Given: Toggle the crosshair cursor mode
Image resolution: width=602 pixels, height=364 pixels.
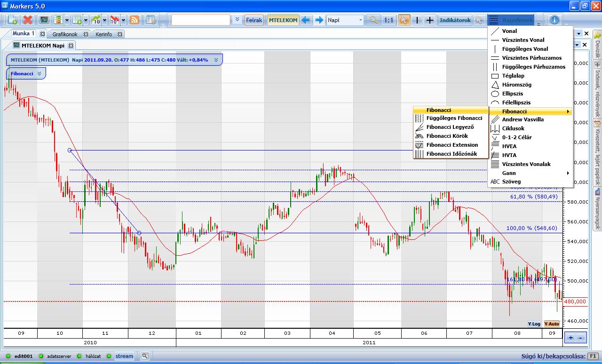Looking at the screenshot, I should tap(430, 20).
